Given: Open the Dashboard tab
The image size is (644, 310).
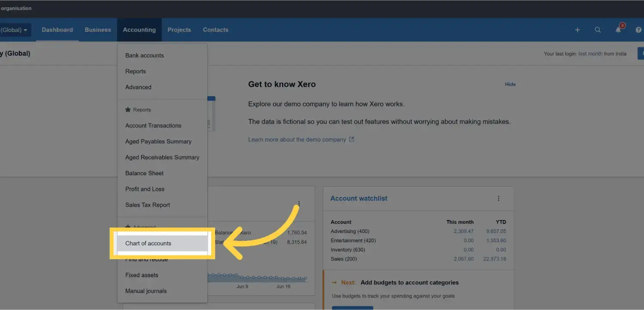Looking at the screenshot, I should [57, 30].
